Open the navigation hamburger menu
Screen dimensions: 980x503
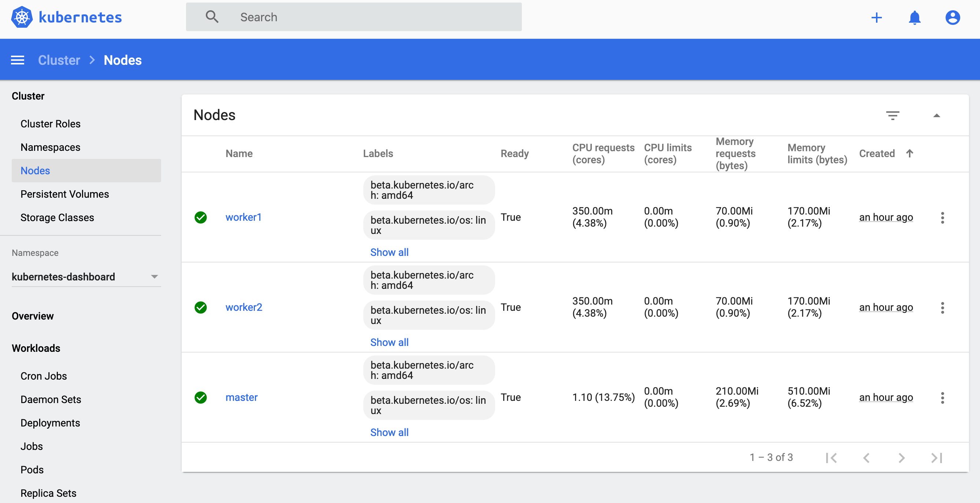pos(17,60)
